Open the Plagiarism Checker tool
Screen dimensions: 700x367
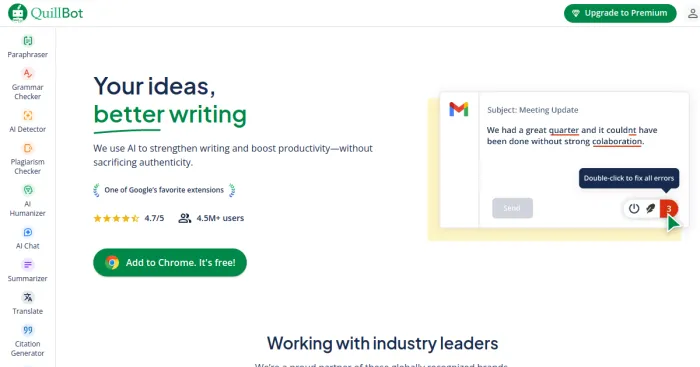tap(28, 159)
